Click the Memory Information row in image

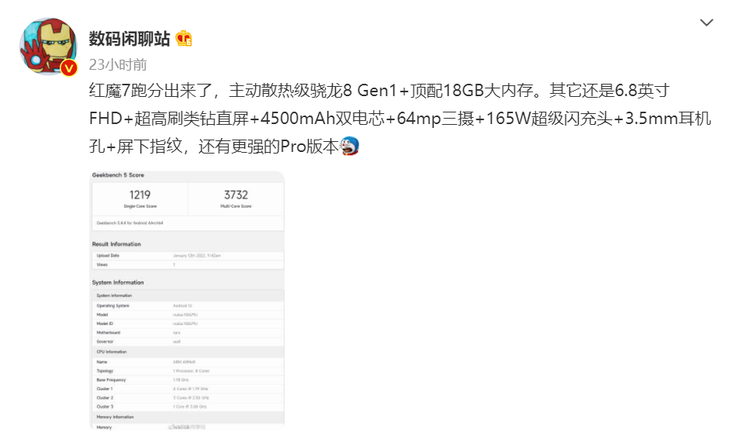pos(188,417)
